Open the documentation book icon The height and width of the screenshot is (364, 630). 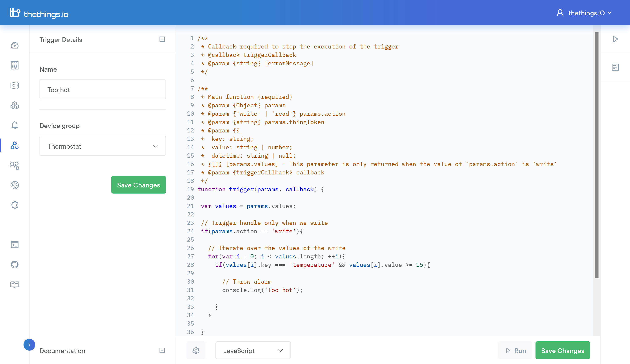click(15, 284)
